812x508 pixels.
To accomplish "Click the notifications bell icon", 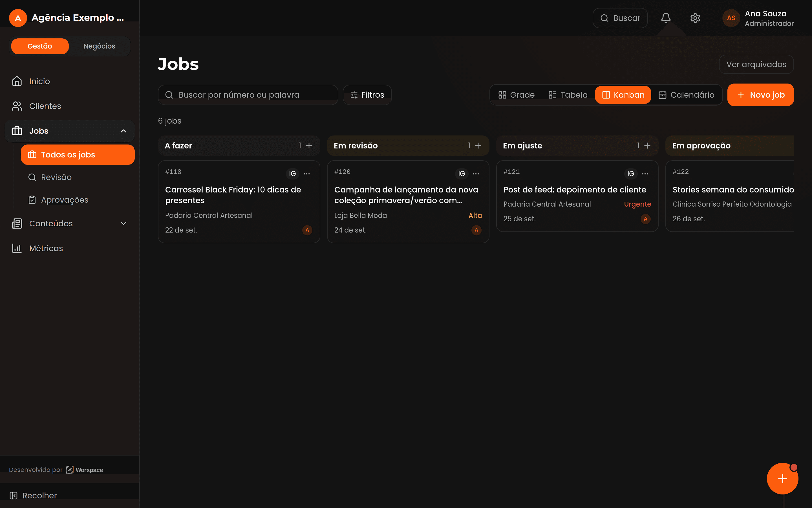I will pyautogui.click(x=666, y=18).
